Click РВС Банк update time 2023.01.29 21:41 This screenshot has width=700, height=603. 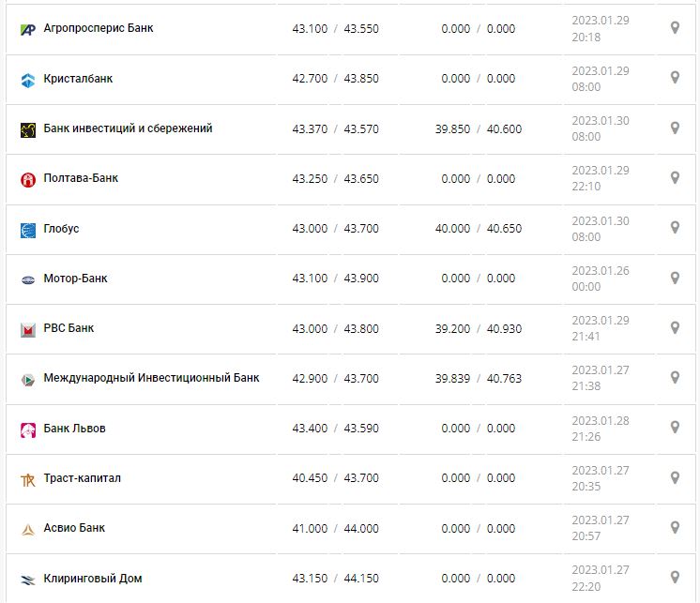(600, 328)
